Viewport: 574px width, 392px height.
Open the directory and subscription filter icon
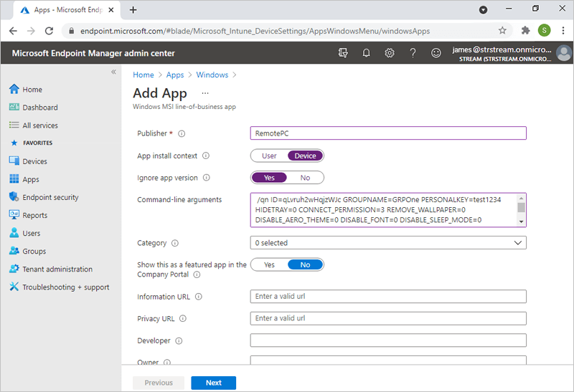pos(344,53)
